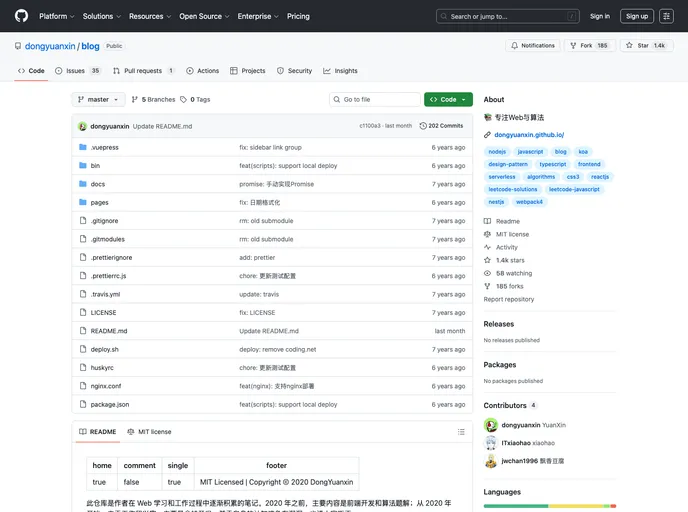Star the dongyuanxin/blog repository
The height and width of the screenshot is (512, 688).
click(x=645, y=45)
